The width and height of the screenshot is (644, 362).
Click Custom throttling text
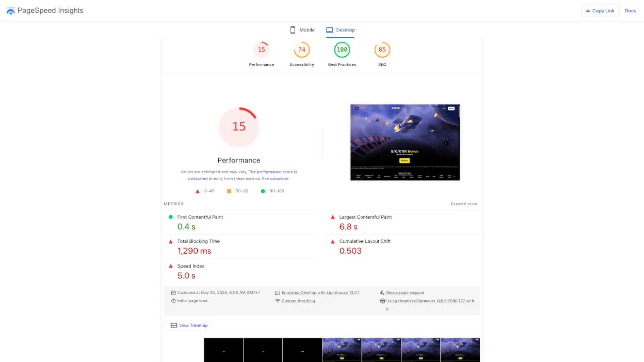pyautogui.click(x=299, y=301)
